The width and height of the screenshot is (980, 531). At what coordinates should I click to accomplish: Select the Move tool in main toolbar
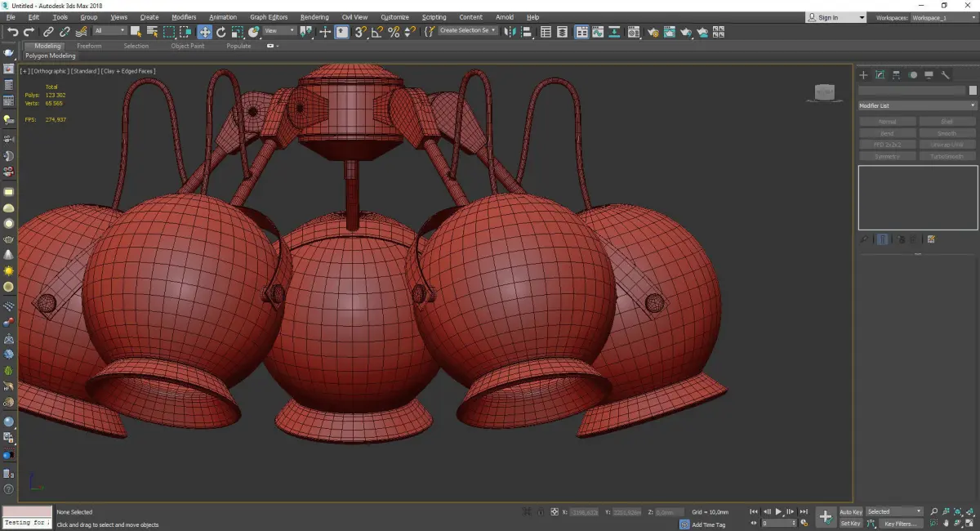(x=204, y=32)
